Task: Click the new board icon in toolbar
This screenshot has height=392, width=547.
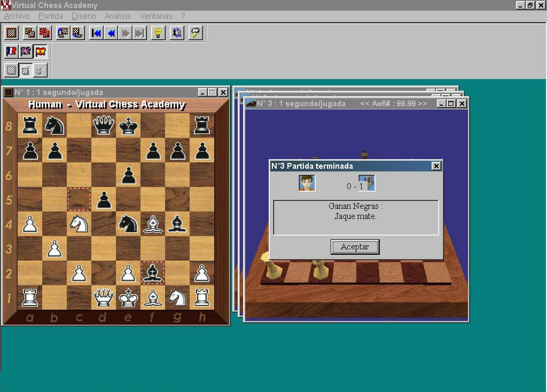Action: (x=11, y=33)
